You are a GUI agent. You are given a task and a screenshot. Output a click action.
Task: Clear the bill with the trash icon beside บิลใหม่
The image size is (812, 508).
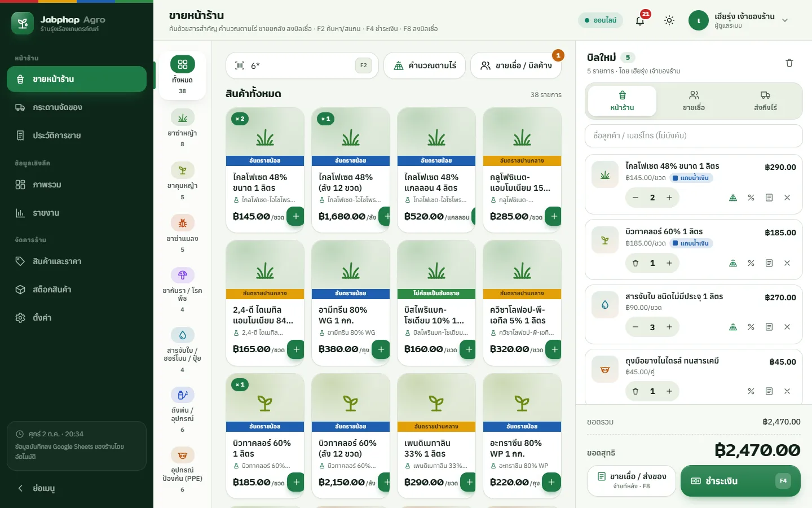tap(789, 63)
